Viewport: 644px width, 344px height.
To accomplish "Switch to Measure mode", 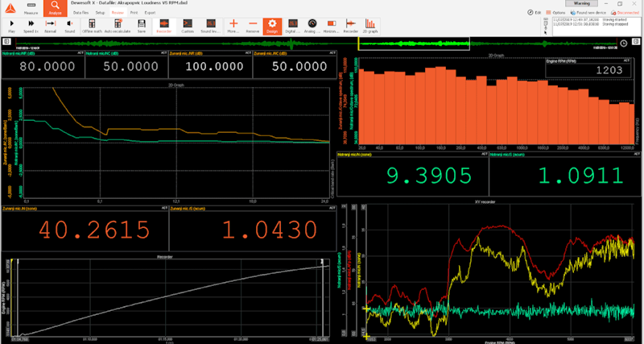I will coord(31,8).
